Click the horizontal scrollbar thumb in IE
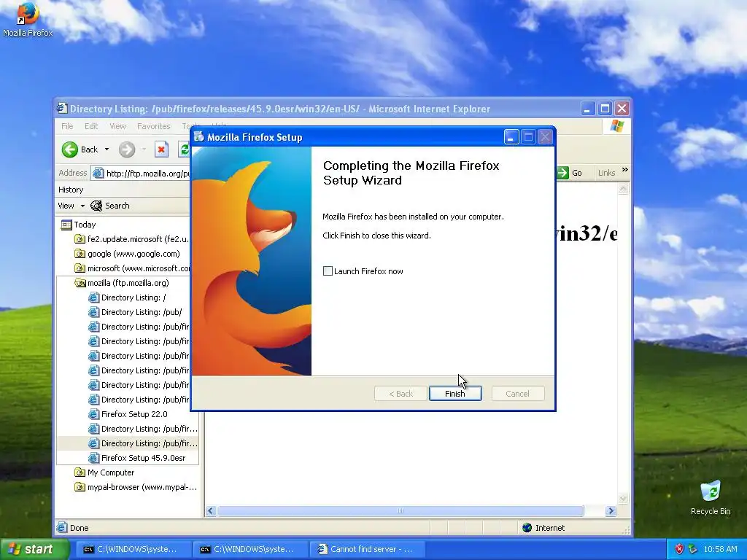747x560 pixels. pyautogui.click(x=400, y=511)
